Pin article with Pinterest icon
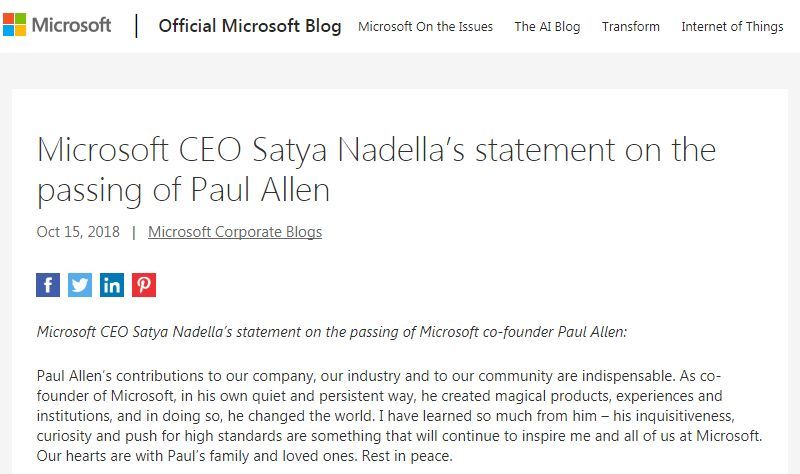The width and height of the screenshot is (800, 474). (x=144, y=285)
